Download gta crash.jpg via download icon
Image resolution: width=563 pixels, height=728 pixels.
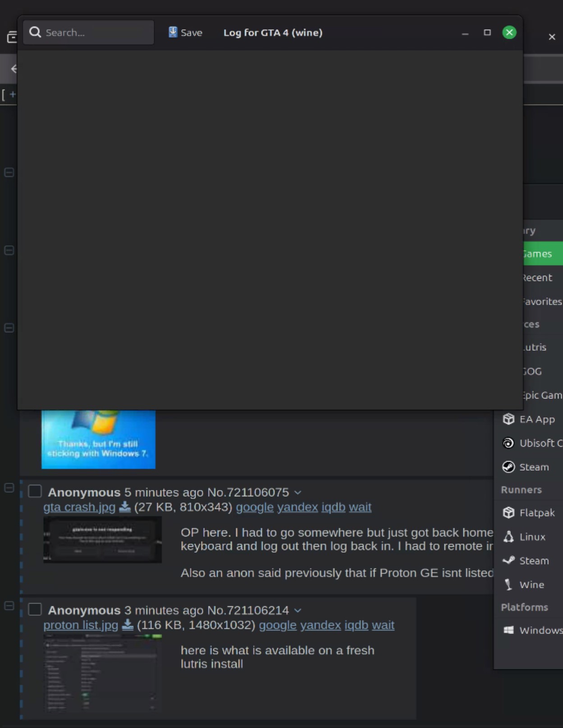[125, 507]
